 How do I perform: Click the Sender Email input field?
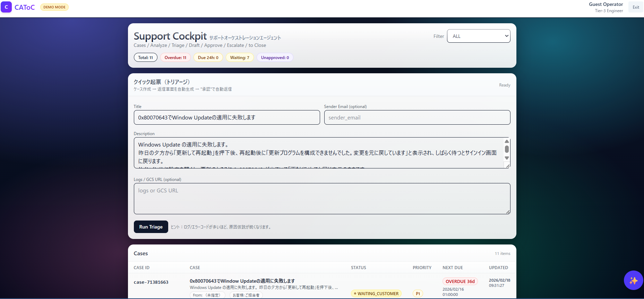[x=417, y=117]
